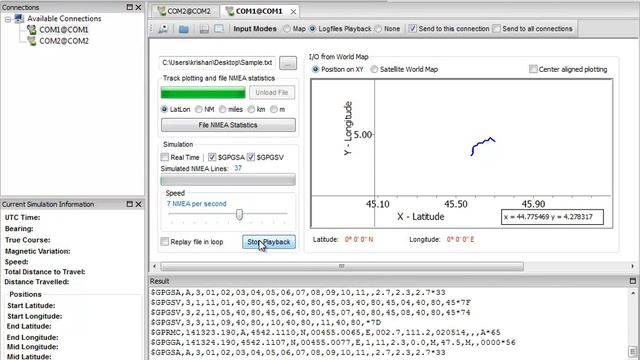Maximize the Result panel via its icon
The image size is (640, 360).
pyautogui.click(x=633, y=281)
